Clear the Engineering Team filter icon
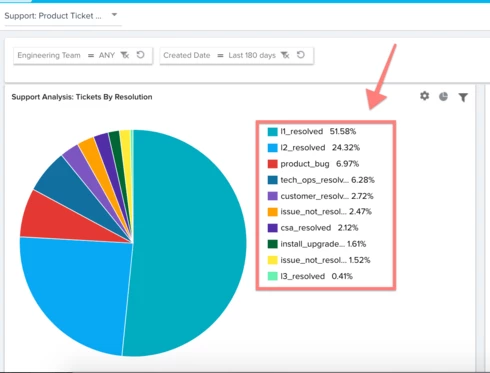490x373 pixels. [125, 55]
